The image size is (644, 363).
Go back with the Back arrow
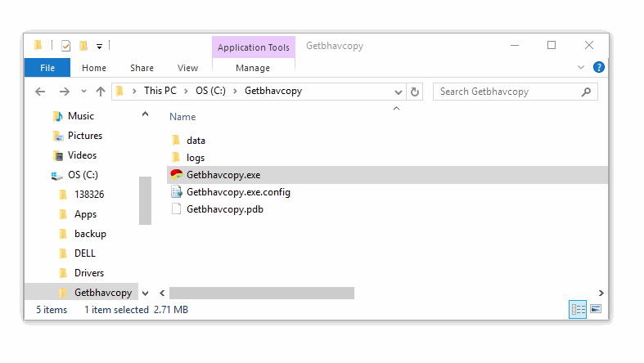tap(40, 92)
